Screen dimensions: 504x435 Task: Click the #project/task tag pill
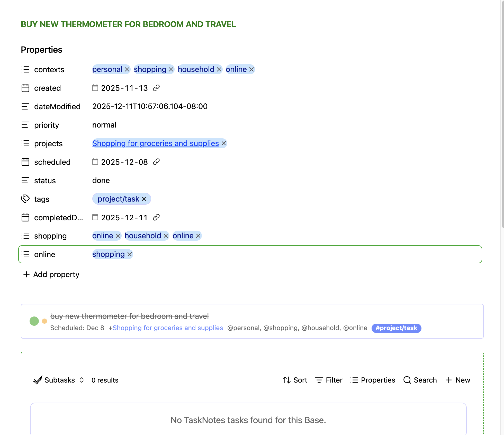[396, 328]
